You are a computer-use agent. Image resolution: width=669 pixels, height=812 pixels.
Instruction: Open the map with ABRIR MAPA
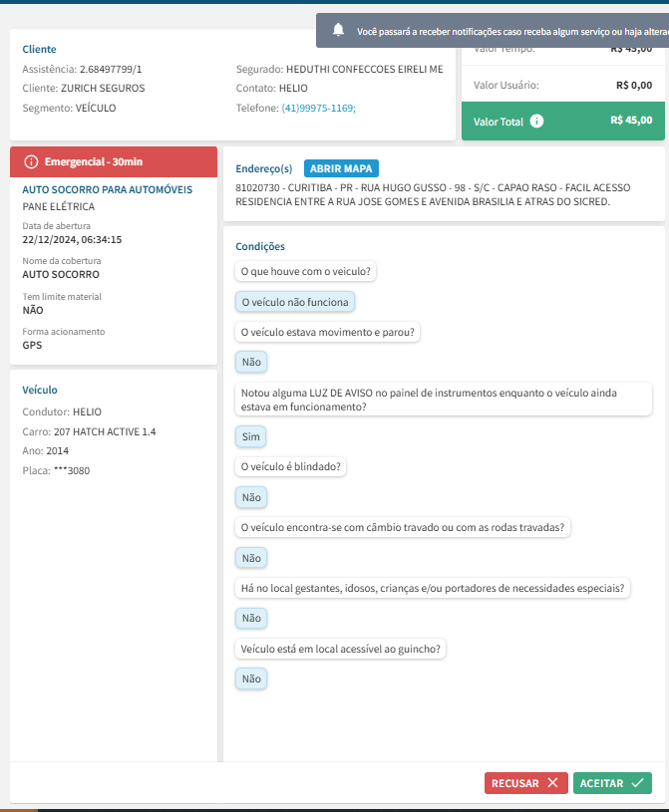(341, 168)
